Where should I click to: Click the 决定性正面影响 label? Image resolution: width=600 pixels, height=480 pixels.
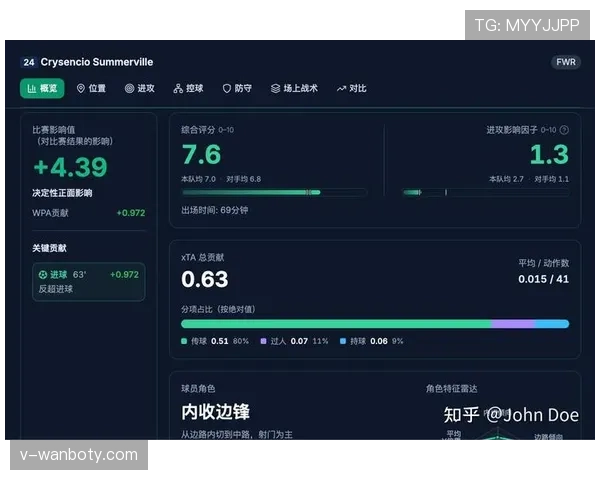pos(62,193)
